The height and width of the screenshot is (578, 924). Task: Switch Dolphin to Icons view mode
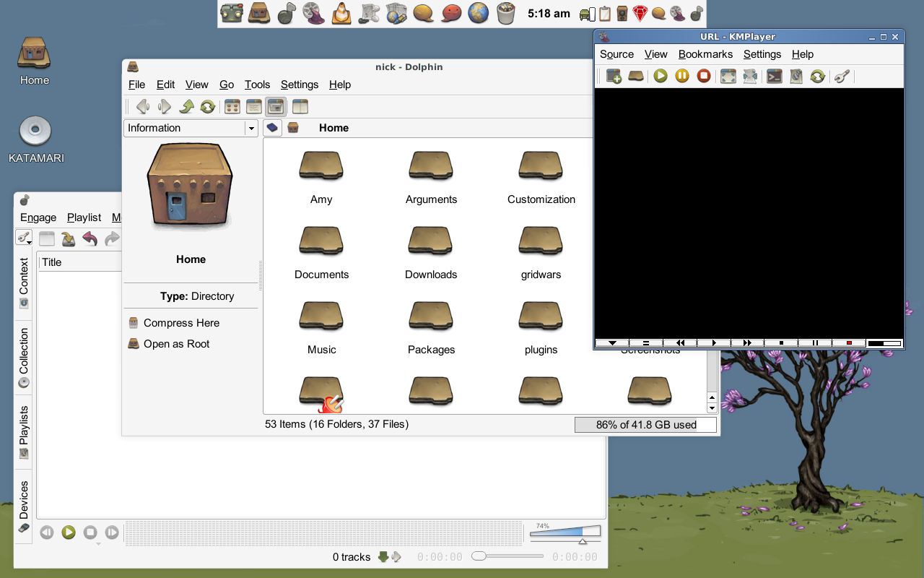pyautogui.click(x=232, y=107)
